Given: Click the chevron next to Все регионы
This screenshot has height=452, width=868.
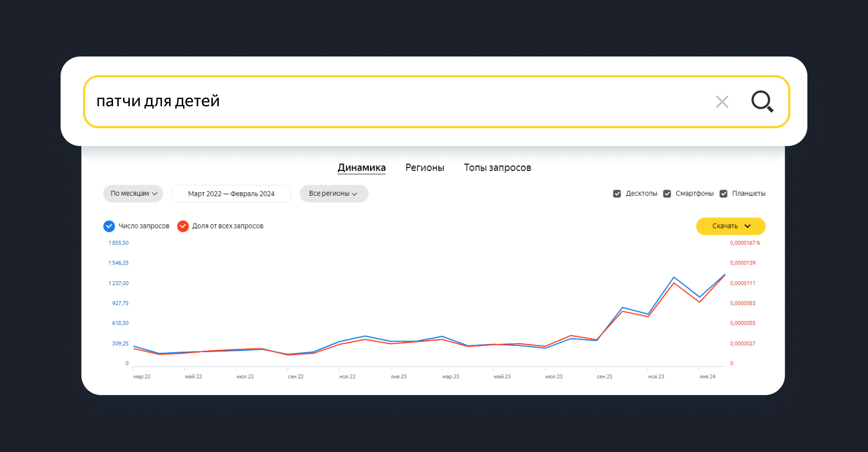Looking at the screenshot, I should [x=354, y=194].
